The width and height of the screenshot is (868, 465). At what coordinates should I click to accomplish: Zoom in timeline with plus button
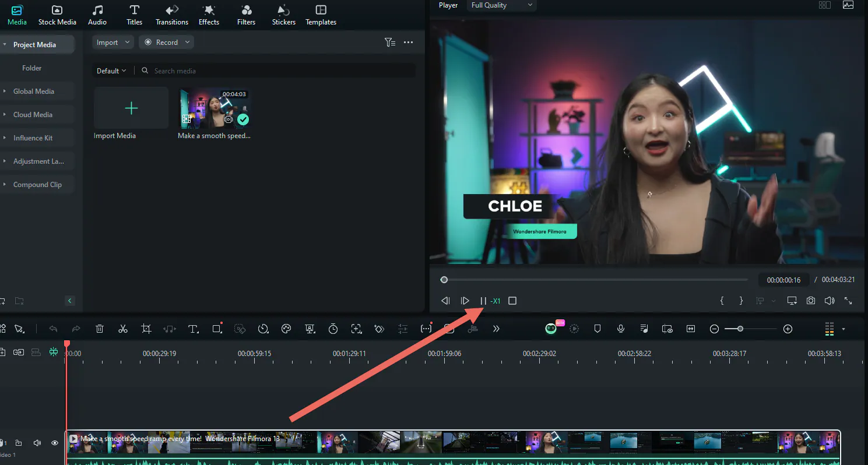(x=788, y=329)
